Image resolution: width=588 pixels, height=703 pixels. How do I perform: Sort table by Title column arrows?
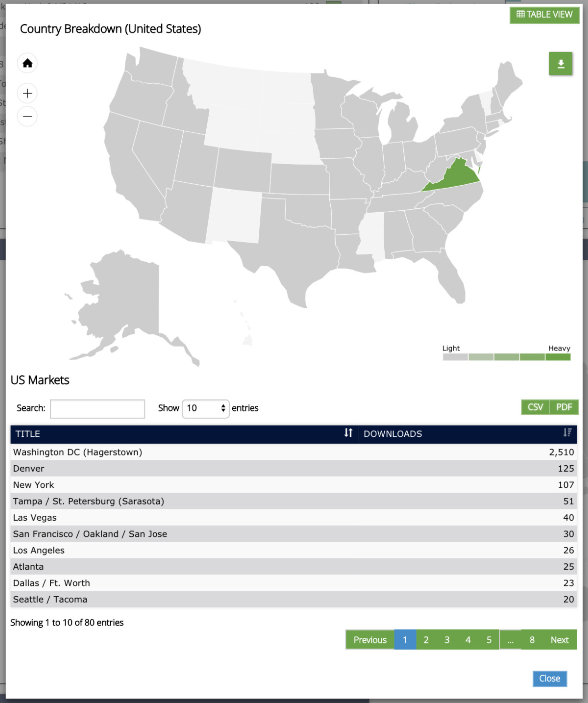(x=348, y=433)
